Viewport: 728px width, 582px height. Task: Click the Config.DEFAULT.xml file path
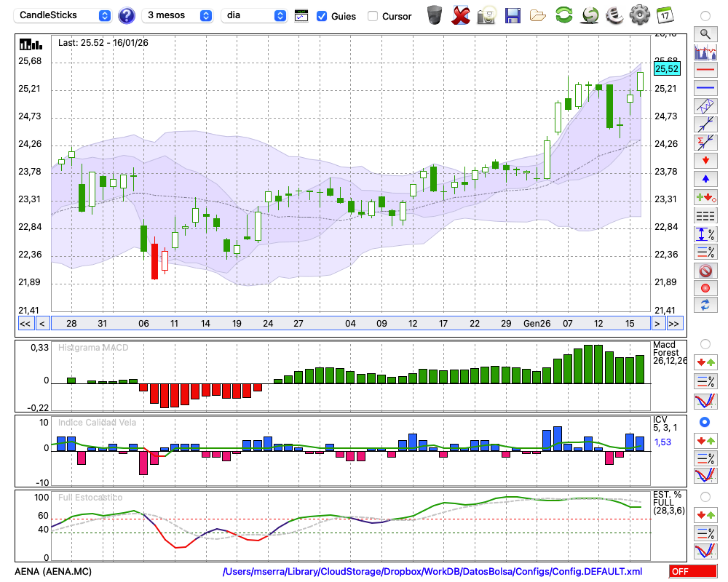point(432,572)
